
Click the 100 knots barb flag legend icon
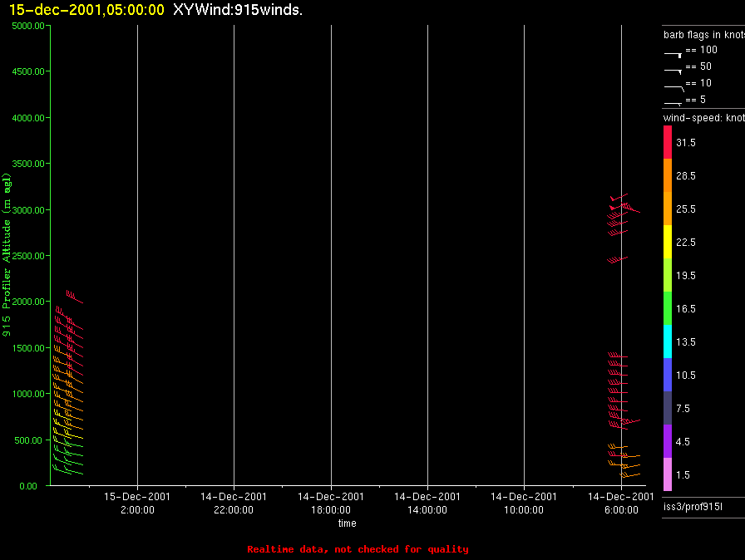click(673, 55)
